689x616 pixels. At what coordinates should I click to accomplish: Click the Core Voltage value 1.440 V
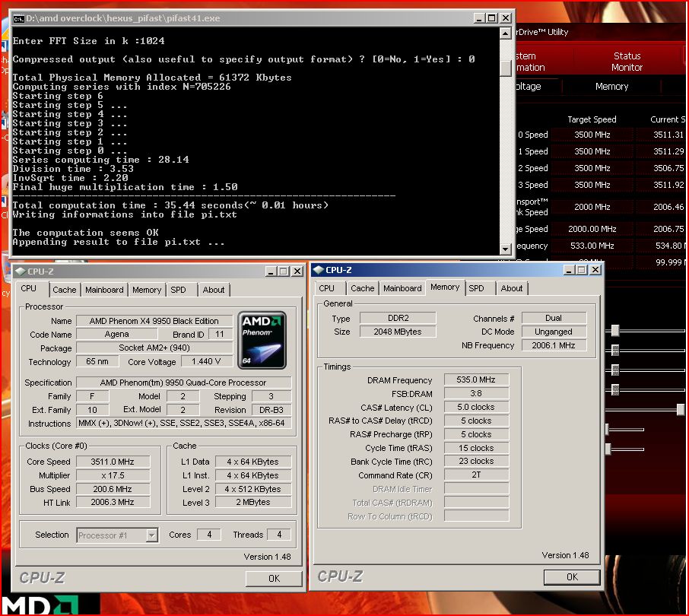[206, 361]
